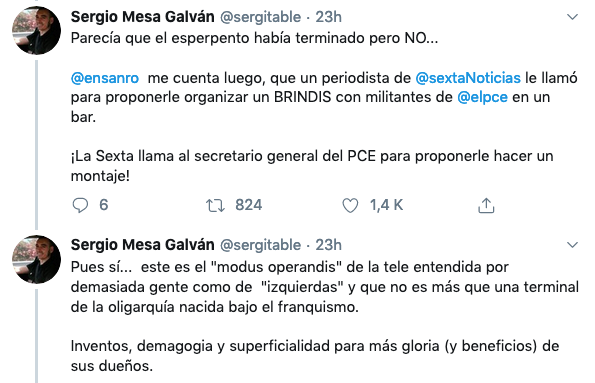
Task: Open Sergio Mesa Galván name on first tweet
Action: pos(143,17)
